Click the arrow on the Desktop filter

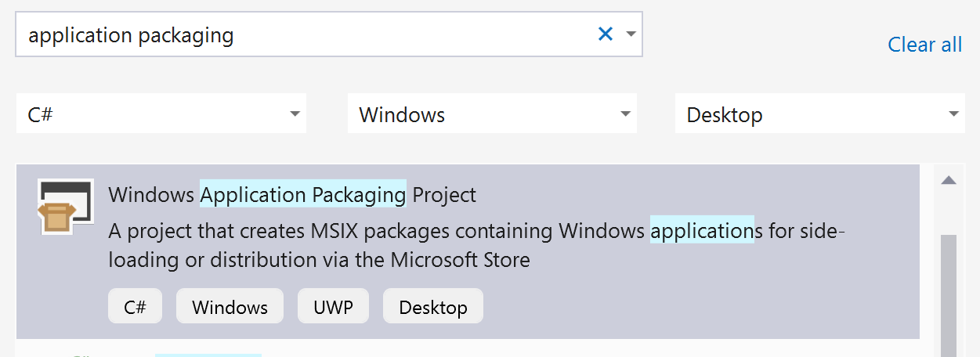(953, 114)
